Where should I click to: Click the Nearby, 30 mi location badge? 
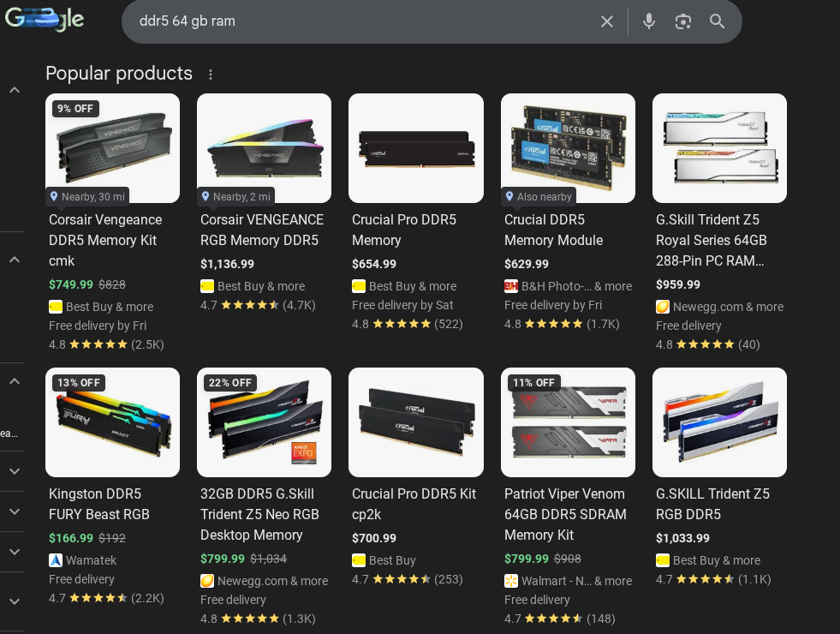pos(87,197)
